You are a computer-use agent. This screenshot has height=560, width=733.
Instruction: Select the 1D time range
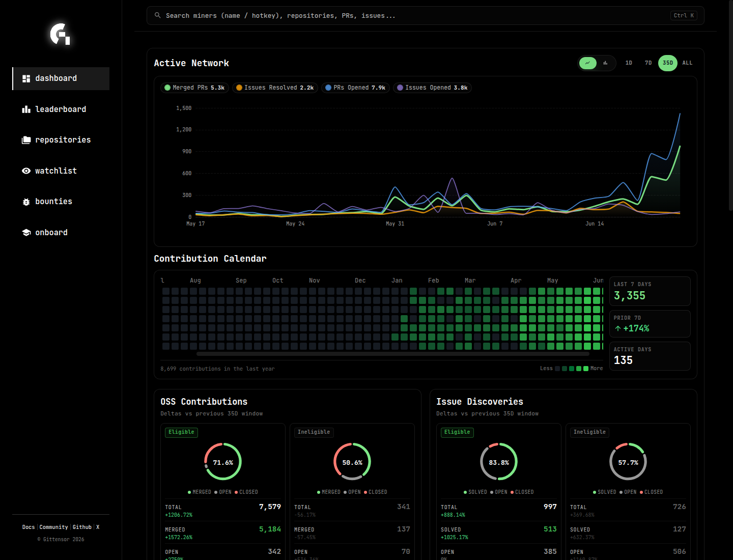tap(629, 63)
